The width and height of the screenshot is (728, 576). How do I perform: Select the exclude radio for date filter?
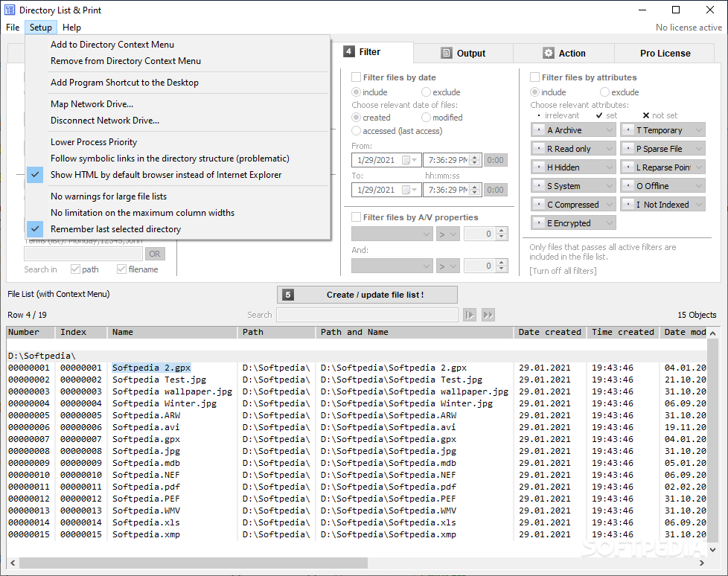pyautogui.click(x=427, y=92)
